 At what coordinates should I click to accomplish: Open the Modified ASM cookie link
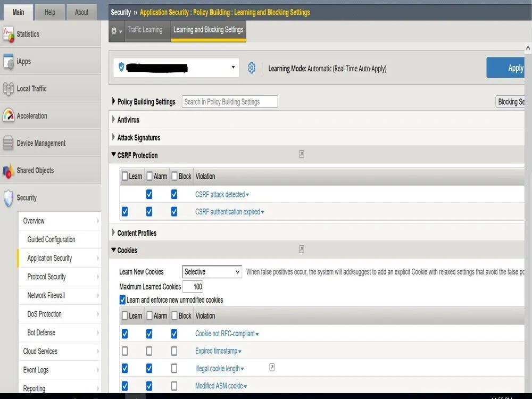click(x=219, y=385)
